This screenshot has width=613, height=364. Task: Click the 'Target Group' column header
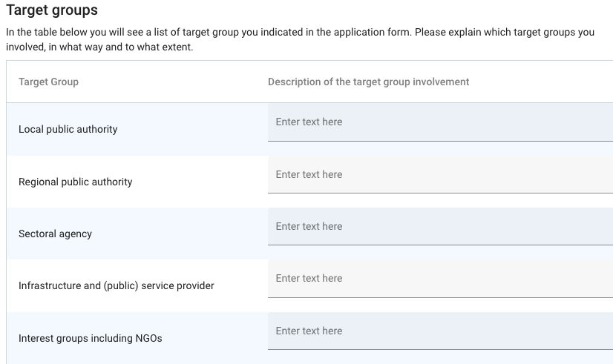(x=48, y=82)
